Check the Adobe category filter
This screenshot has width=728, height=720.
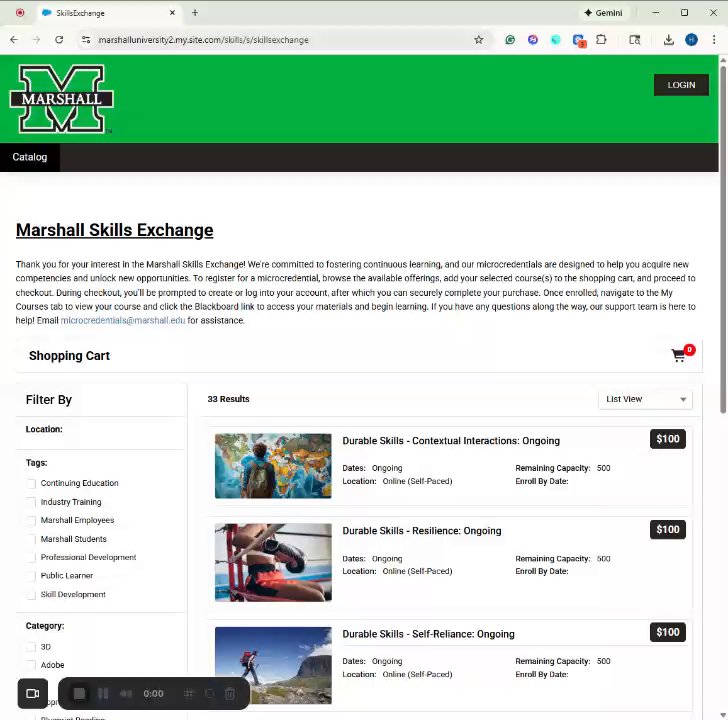click(31, 665)
